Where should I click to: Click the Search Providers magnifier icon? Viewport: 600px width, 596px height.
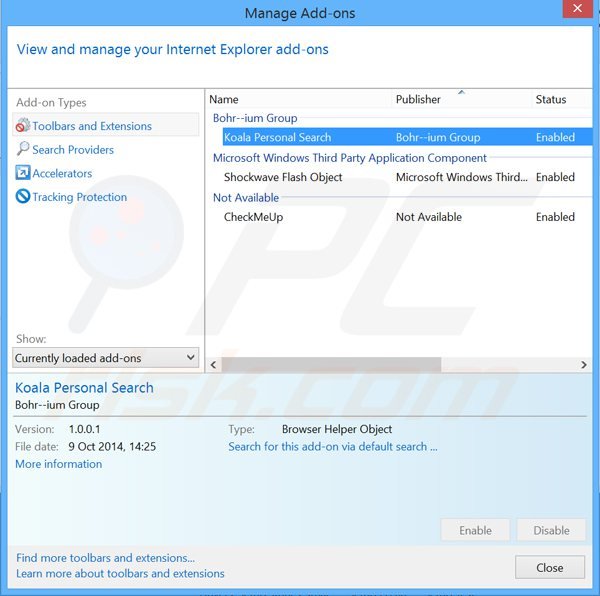(22, 150)
